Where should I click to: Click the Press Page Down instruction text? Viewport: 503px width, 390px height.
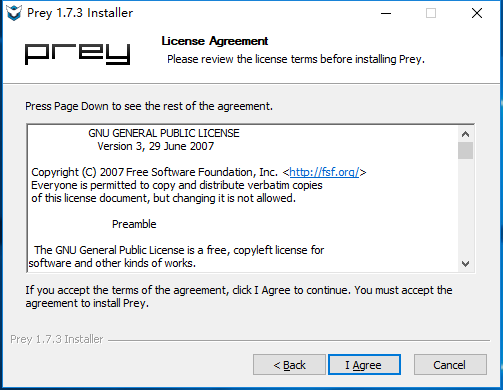click(x=149, y=106)
